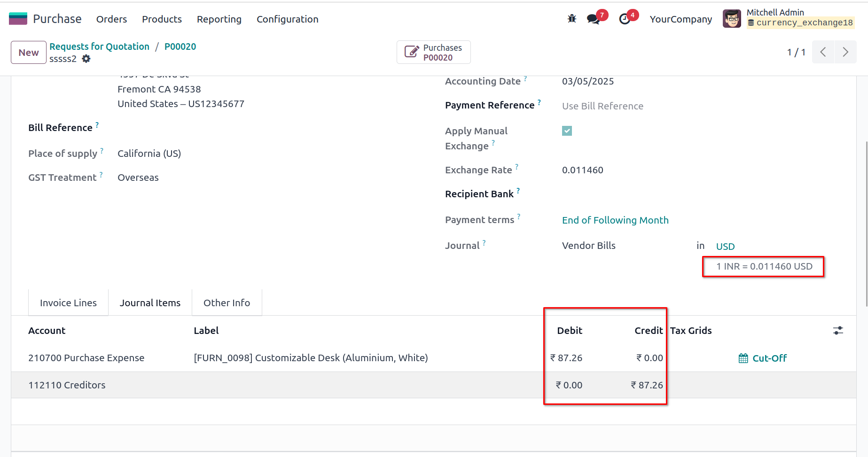Open the activities clock icon
This screenshot has height=457, width=868.
pyautogui.click(x=625, y=19)
